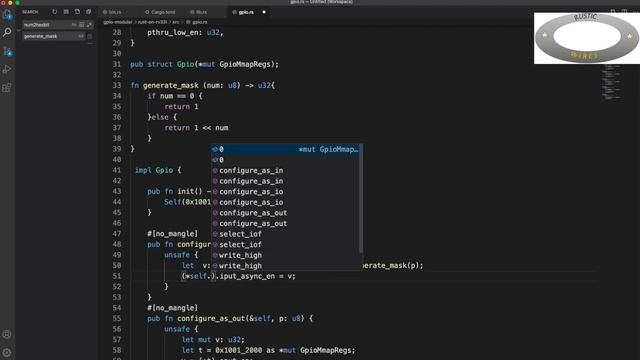Click 'let mut v: u32;' line
This screenshot has height=360, width=640.
(x=213, y=340)
